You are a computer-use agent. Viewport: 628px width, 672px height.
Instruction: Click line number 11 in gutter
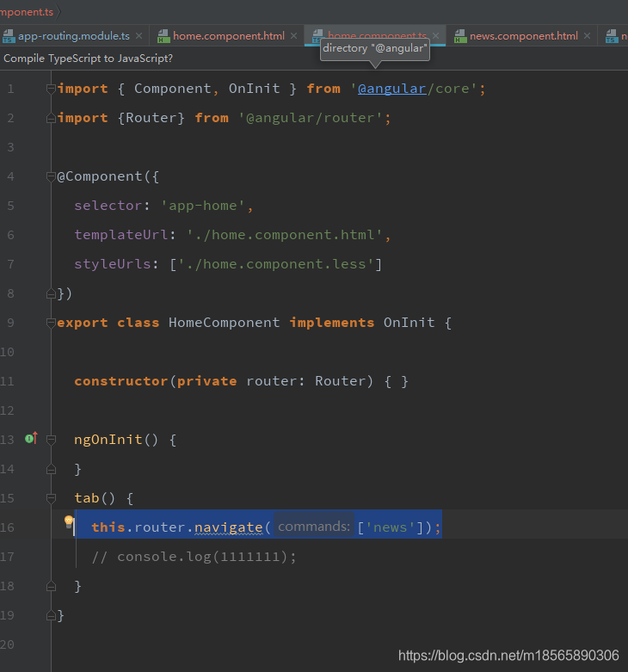coord(7,381)
